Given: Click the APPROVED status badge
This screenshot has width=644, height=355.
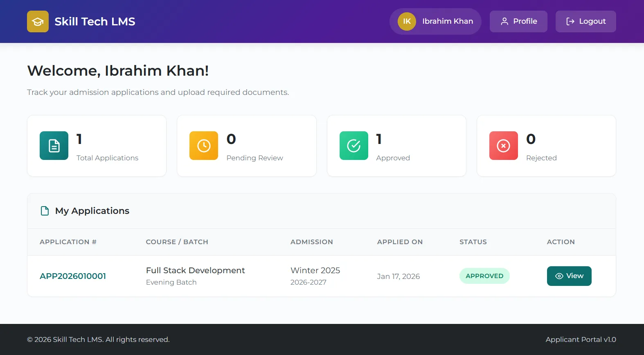Looking at the screenshot, I should [x=484, y=276].
